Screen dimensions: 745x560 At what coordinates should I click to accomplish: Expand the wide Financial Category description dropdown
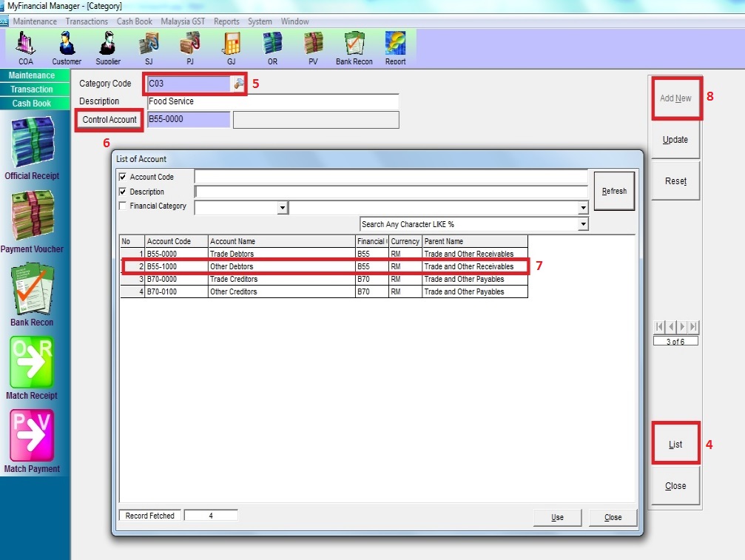[583, 209]
